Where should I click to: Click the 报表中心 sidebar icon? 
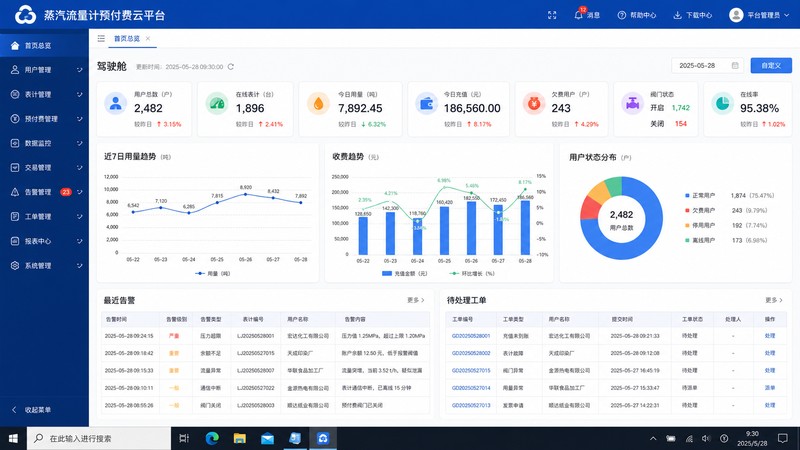[x=15, y=241]
